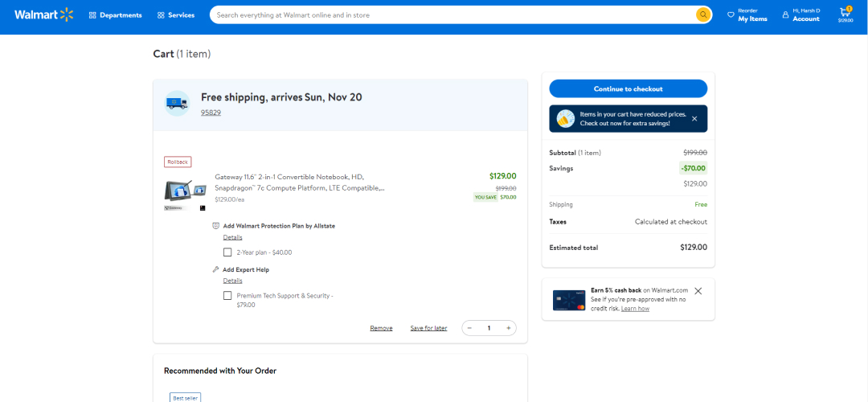Viewport: 868px width, 402px height.
Task: Open Reorder My Items
Action: pos(747,15)
